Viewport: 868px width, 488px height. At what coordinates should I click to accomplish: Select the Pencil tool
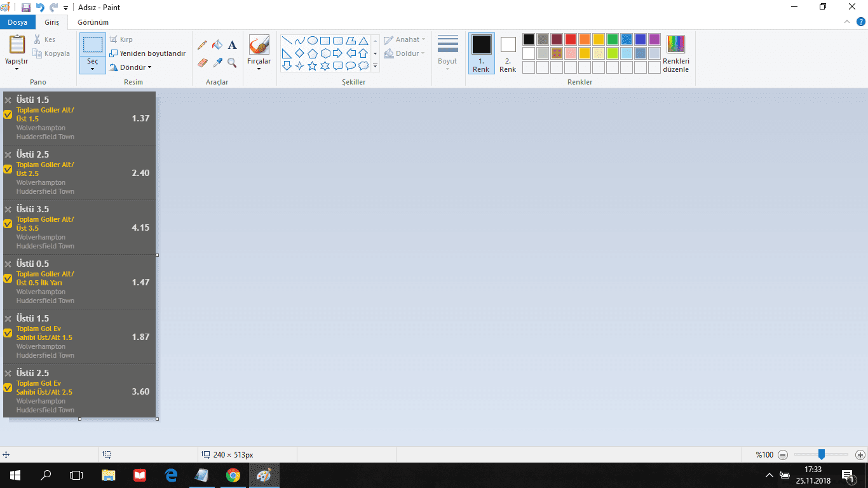click(x=202, y=45)
